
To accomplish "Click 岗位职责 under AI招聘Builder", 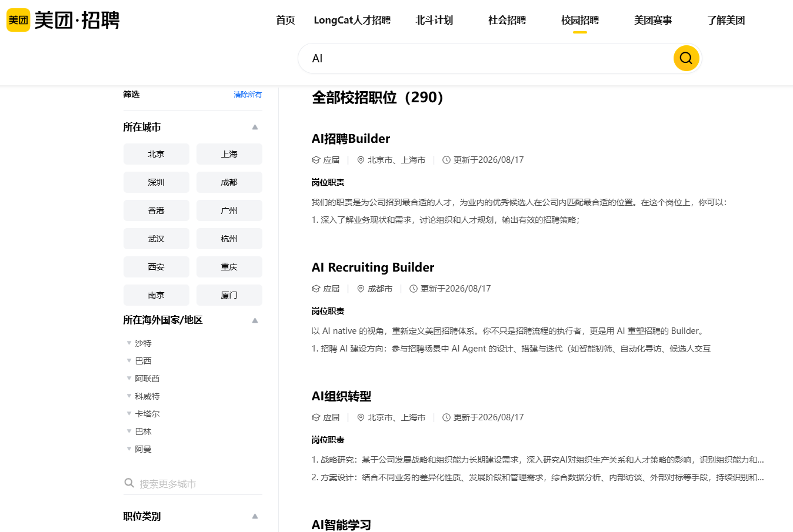I will (x=328, y=182).
